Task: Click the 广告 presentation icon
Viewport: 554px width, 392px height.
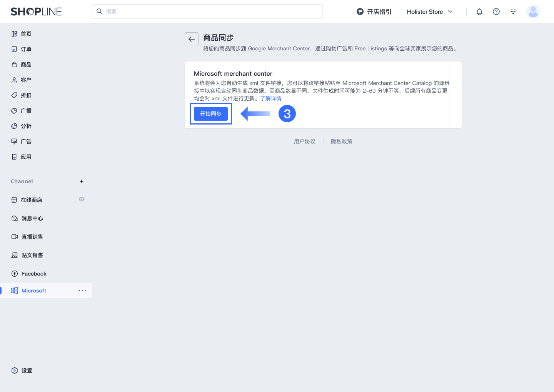Action: 14,141
